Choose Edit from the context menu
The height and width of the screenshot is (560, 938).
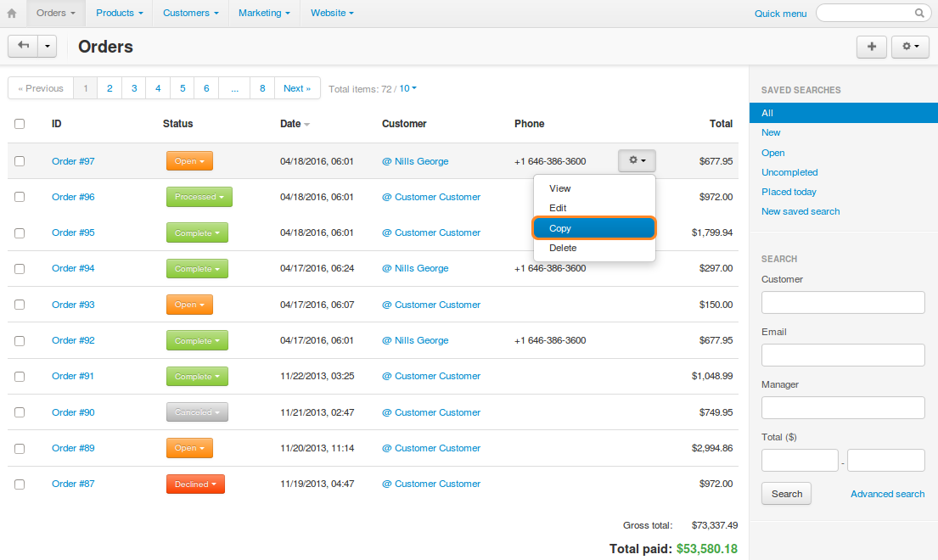pyautogui.click(x=594, y=208)
